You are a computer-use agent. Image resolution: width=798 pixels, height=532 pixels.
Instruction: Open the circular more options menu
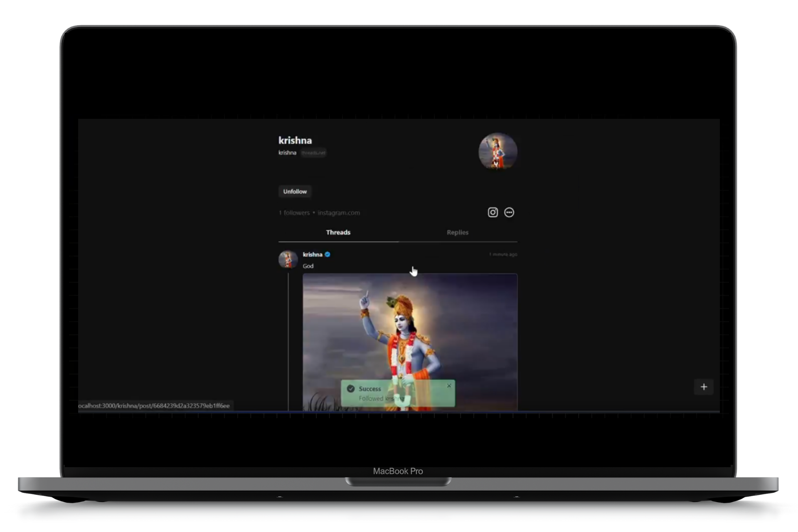click(x=509, y=212)
